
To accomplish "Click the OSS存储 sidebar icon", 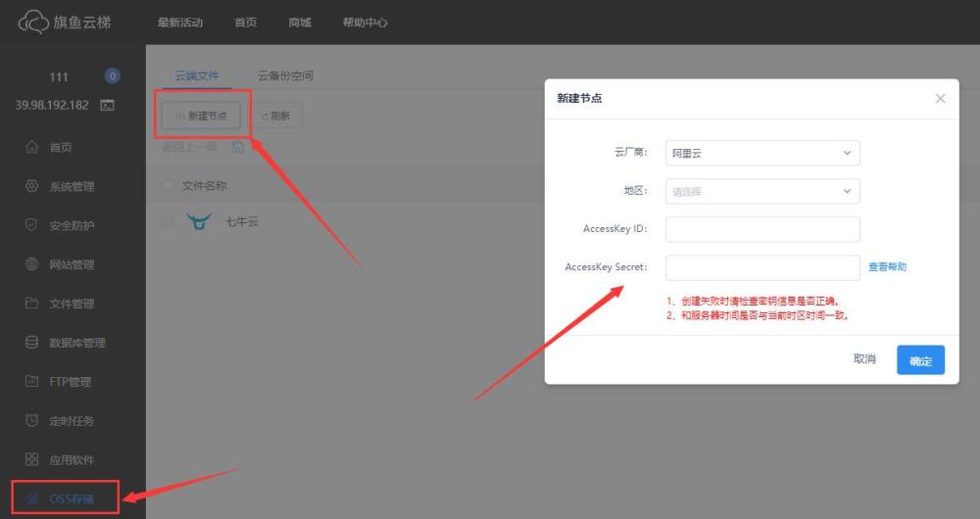I will point(32,497).
